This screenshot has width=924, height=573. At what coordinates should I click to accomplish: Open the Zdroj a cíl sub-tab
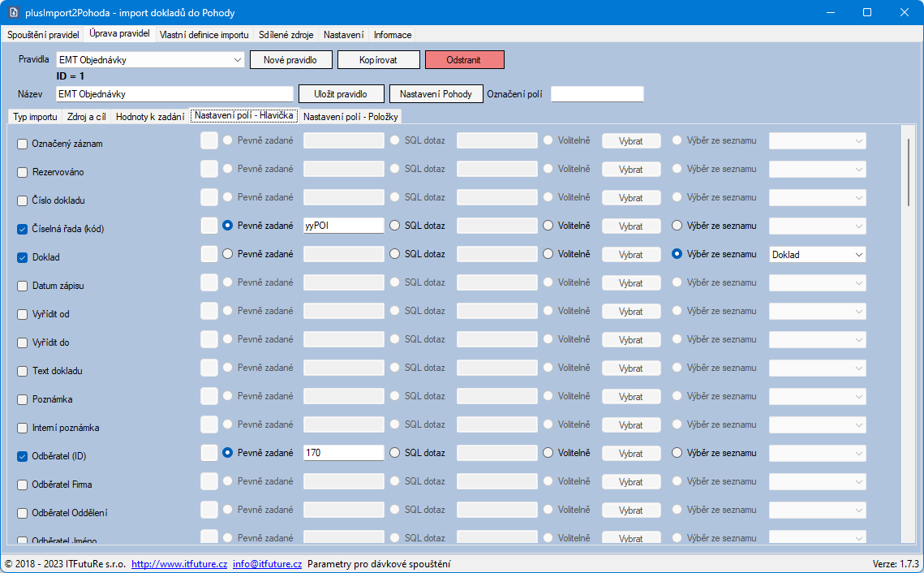[87, 117]
